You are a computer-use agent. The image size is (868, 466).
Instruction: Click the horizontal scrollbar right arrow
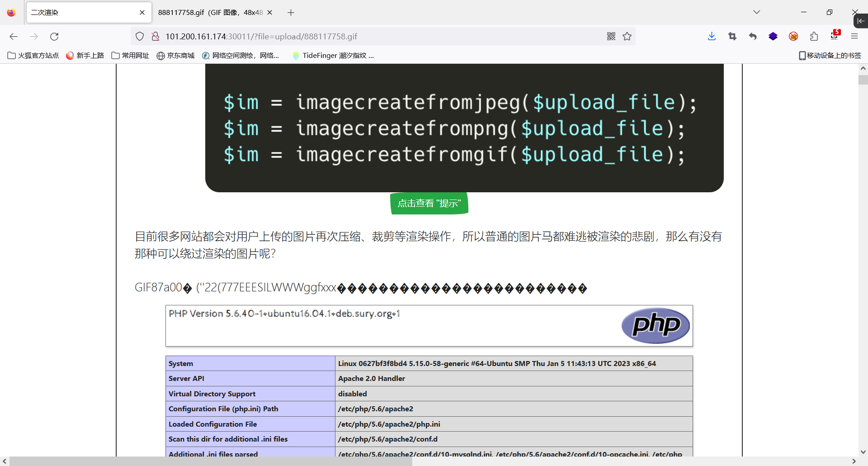coord(854,461)
